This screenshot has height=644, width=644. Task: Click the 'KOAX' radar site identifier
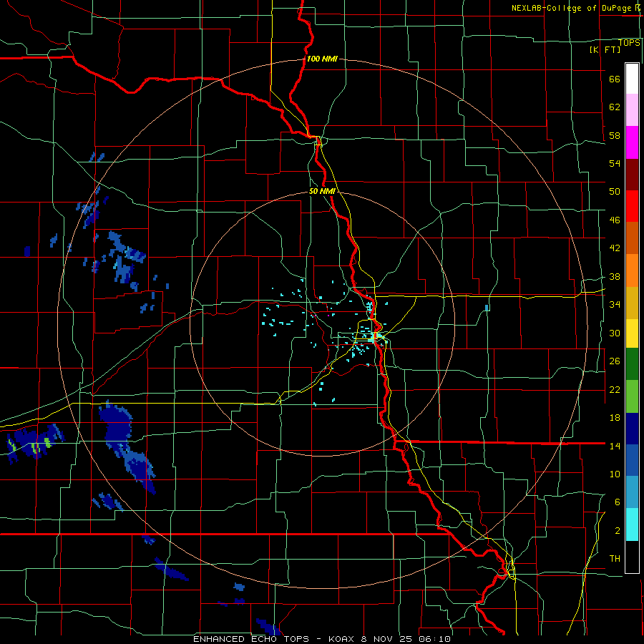coord(343,639)
